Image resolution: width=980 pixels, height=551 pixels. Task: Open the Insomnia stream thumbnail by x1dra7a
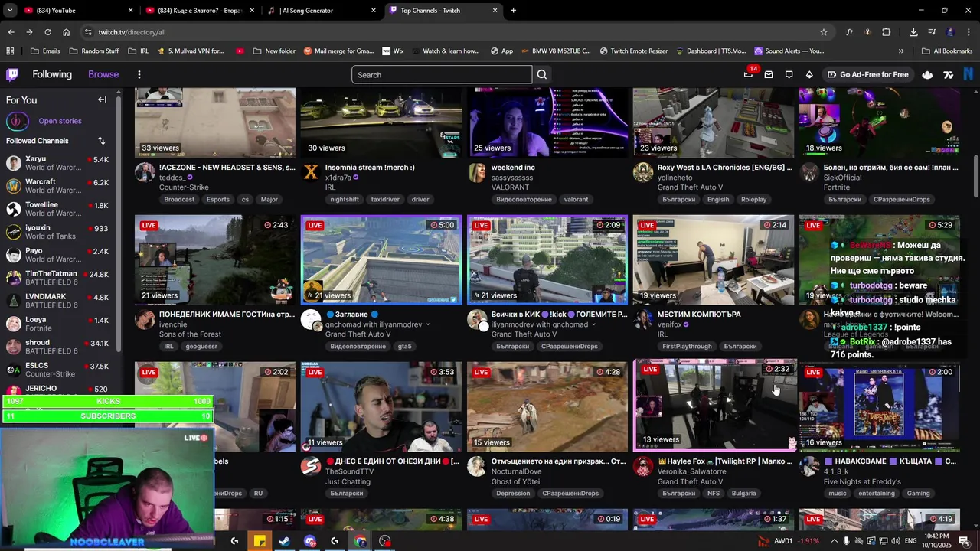[x=381, y=122]
